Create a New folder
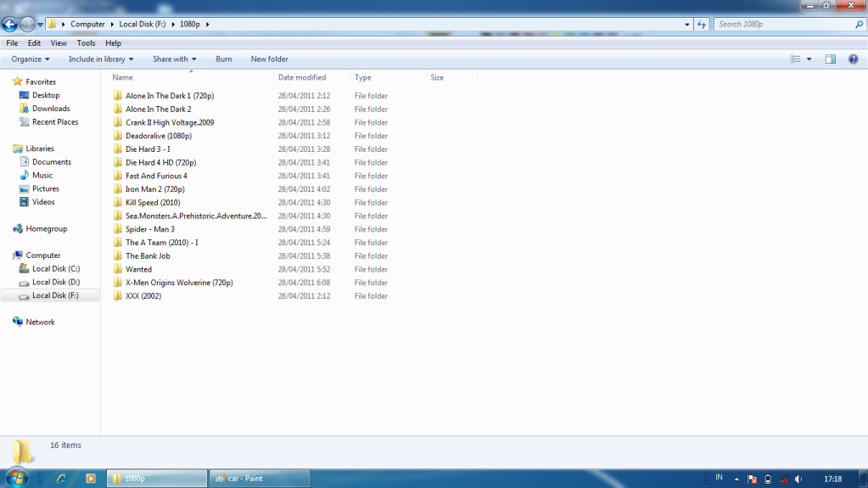The image size is (868, 488). coord(269,59)
